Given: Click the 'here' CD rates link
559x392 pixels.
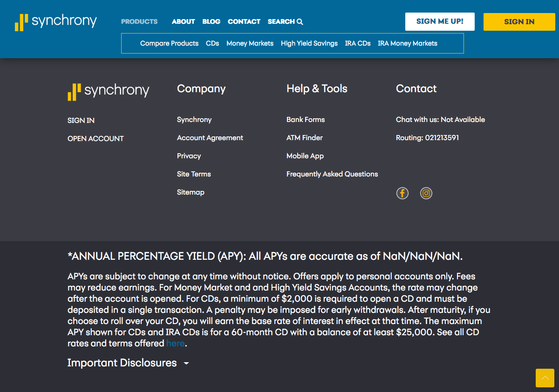Looking at the screenshot, I should click(x=175, y=344).
